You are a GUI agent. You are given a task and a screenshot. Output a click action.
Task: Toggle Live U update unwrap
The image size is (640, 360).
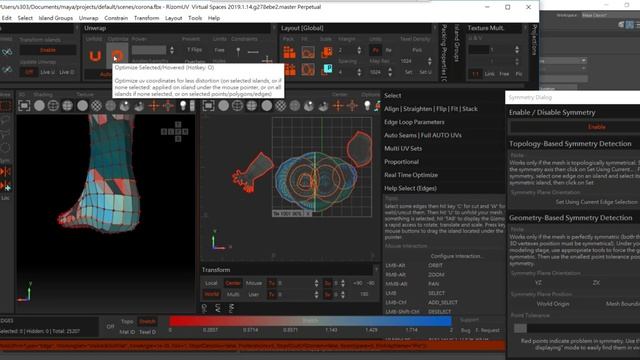coord(48,72)
